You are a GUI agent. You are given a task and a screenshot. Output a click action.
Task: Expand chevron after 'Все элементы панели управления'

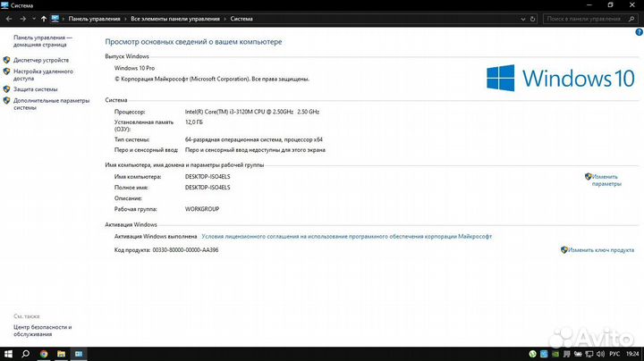pyautogui.click(x=225, y=19)
